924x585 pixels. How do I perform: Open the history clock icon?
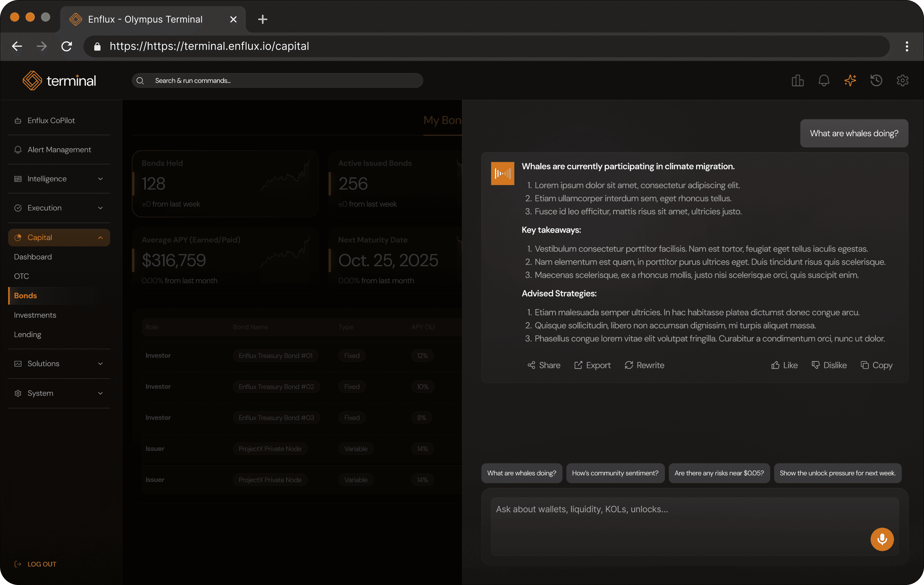click(x=876, y=81)
